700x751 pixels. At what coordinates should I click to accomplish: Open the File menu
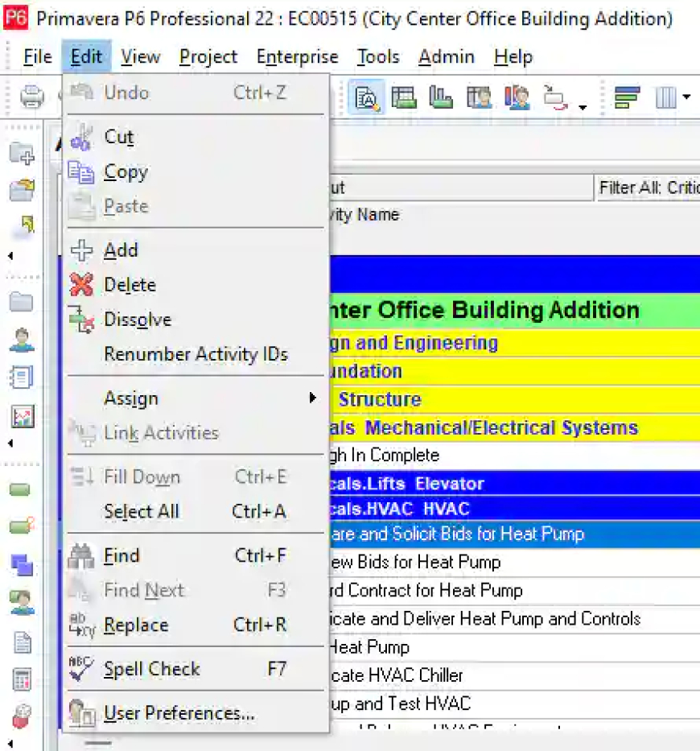pos(38,57)
